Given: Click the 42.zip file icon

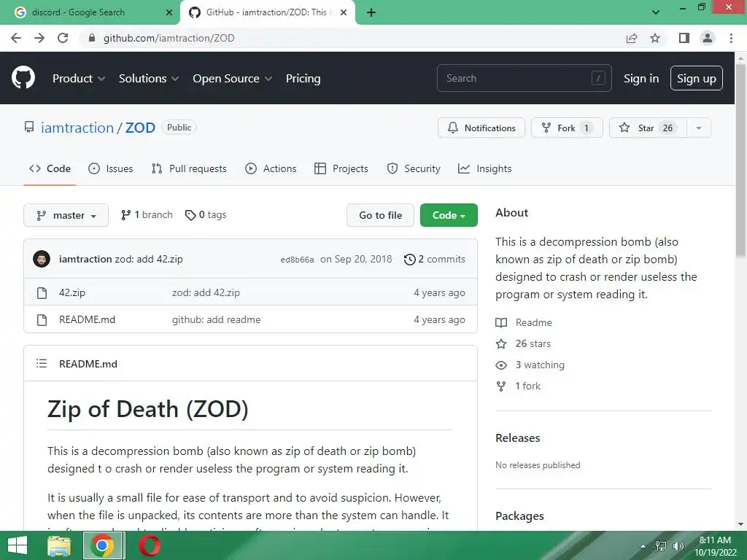Looking at the screenshot, I should tap(42, 293).
